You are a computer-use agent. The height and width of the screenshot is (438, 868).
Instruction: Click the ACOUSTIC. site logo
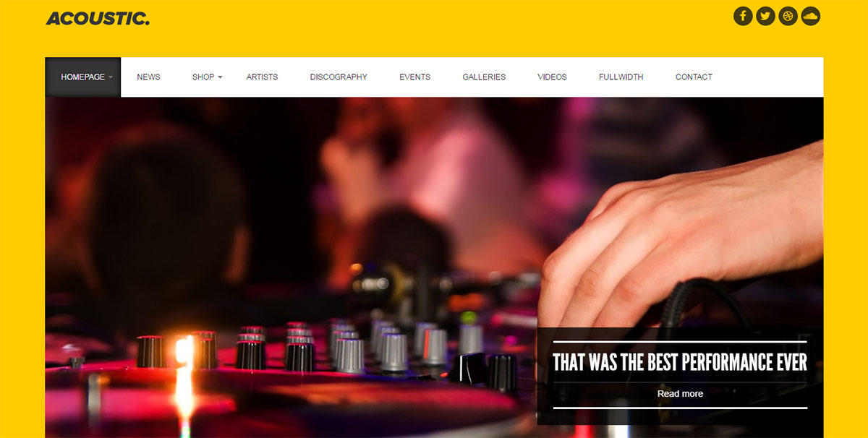click(98, 18)
